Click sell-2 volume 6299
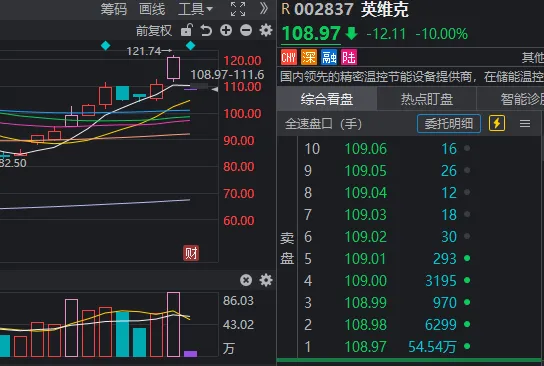Viewport: 544px width, 366px height. (441, 325)
